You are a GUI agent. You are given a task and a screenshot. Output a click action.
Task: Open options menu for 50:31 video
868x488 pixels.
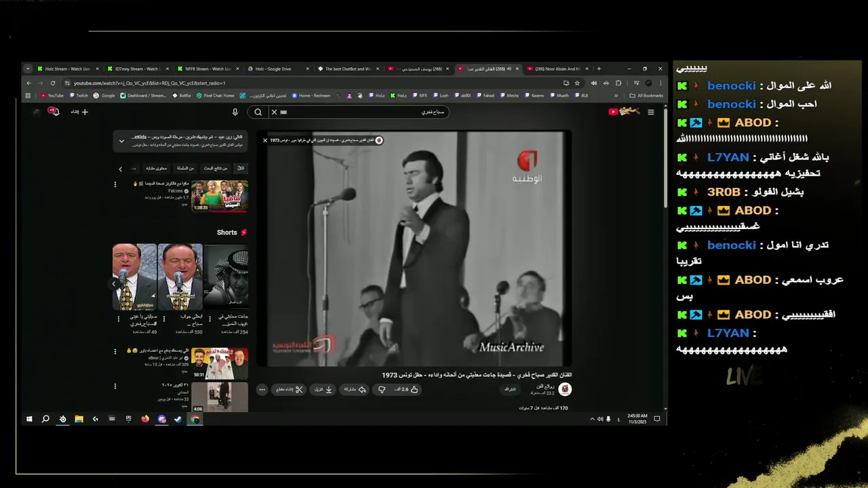pyautogui.click(x=115, y=351)
